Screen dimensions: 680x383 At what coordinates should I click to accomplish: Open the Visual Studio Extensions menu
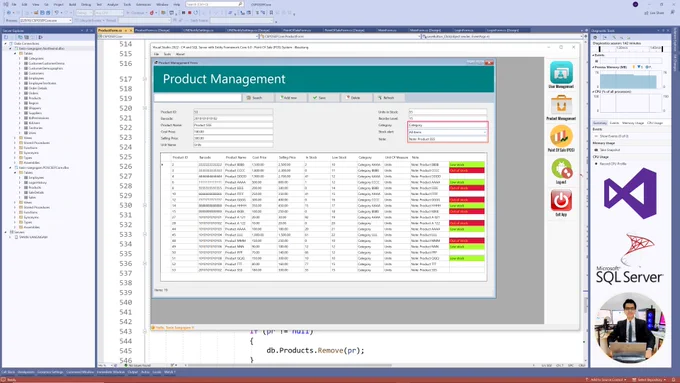pyautogui.click(x=144, y=4)
